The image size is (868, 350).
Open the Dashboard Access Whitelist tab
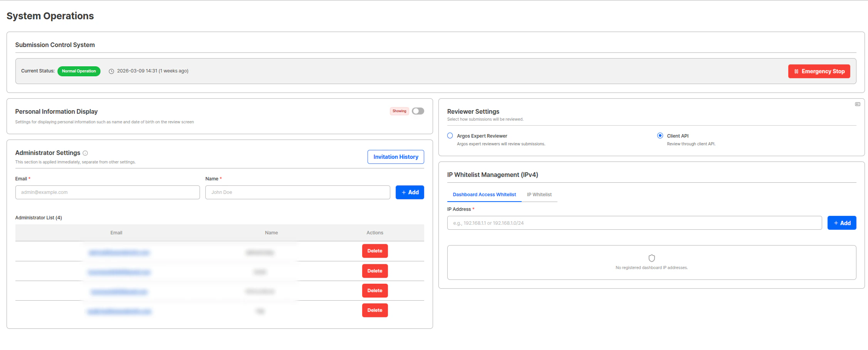point(484,195)
